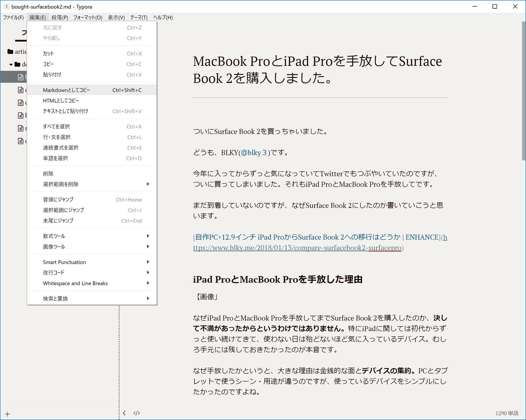This screenshot has width=526, height=420.
Task: Click paragraph ついにSurface Book 2を買っちゃいました。
Action: [261, 131]
